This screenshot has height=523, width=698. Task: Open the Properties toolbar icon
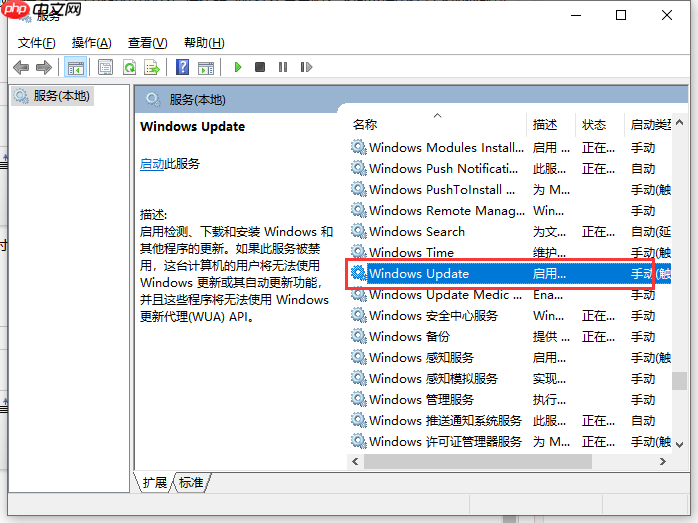106,68
